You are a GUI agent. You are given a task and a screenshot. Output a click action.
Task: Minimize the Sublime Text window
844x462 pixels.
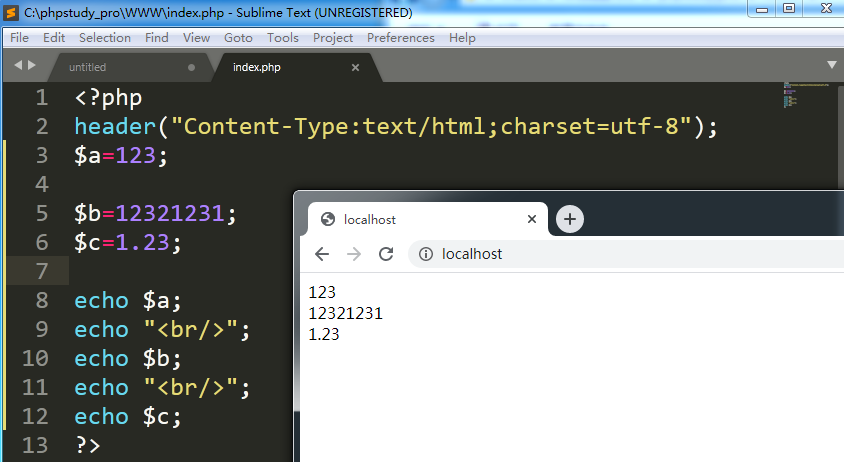[x=762, y=9]
